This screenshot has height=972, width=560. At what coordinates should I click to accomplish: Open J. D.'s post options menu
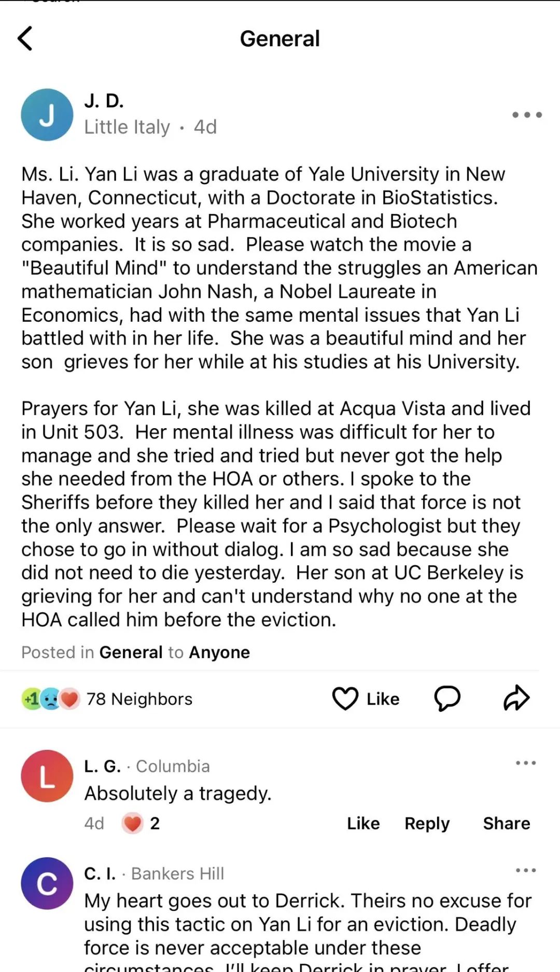click(x=527, y=115)
